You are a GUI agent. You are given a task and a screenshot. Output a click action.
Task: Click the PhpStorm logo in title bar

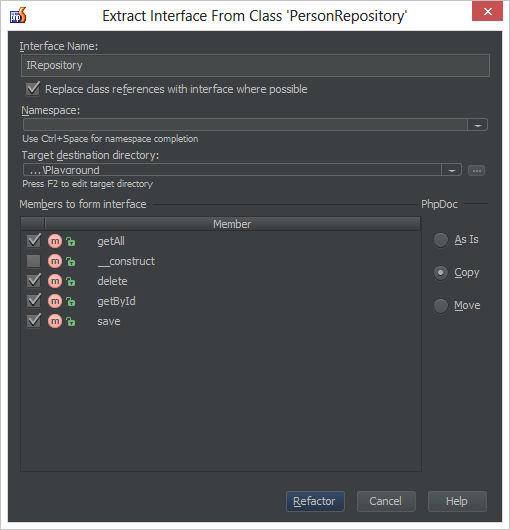coord(18,15)
